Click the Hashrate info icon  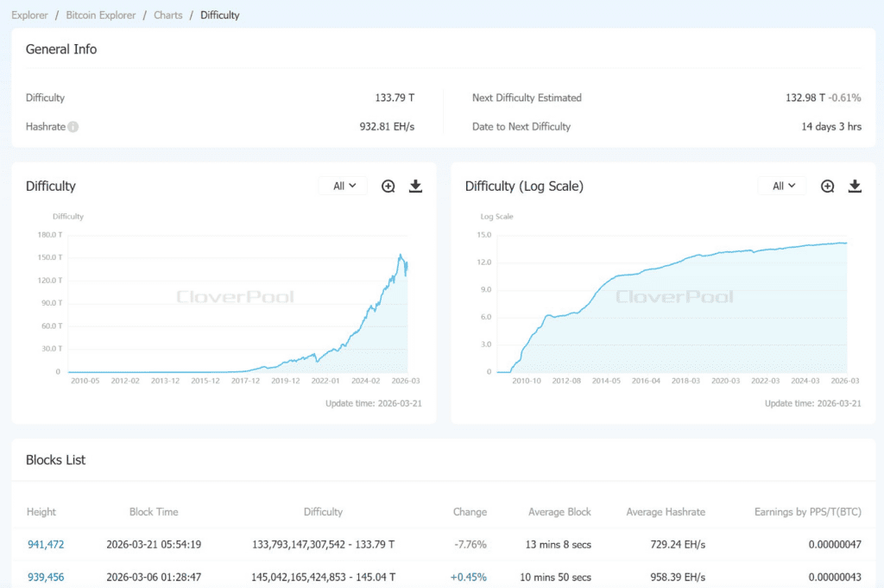[73, 127]
